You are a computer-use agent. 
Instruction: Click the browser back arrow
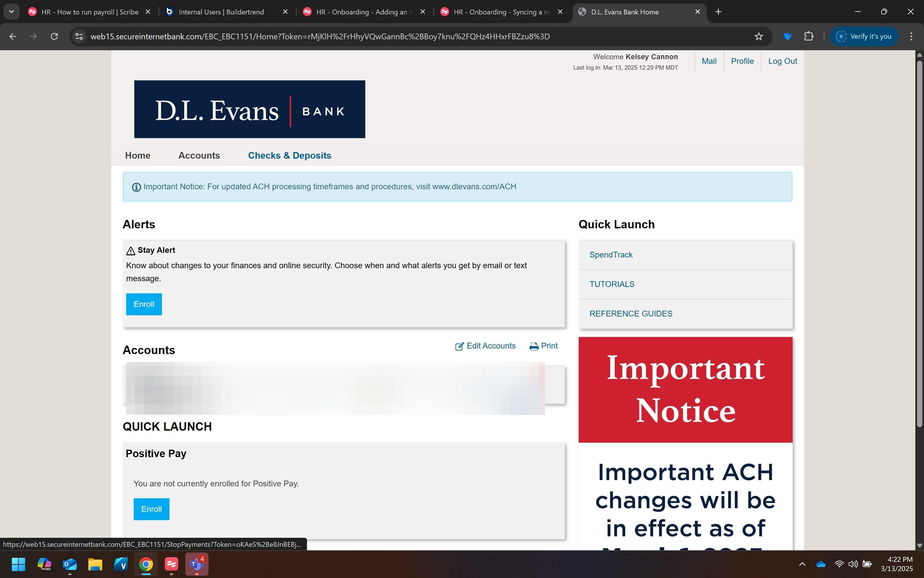tap(13, 36)
